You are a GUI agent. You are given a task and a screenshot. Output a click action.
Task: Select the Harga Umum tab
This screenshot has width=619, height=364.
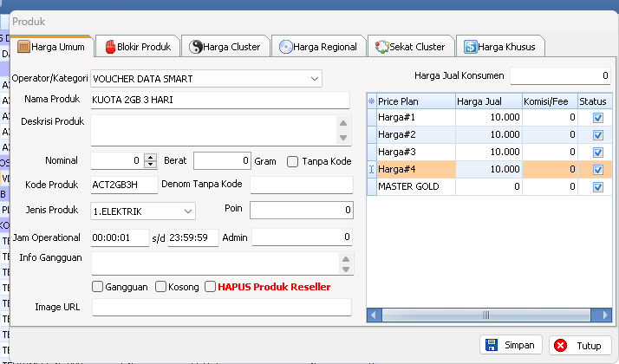click(x=52, y=47)
